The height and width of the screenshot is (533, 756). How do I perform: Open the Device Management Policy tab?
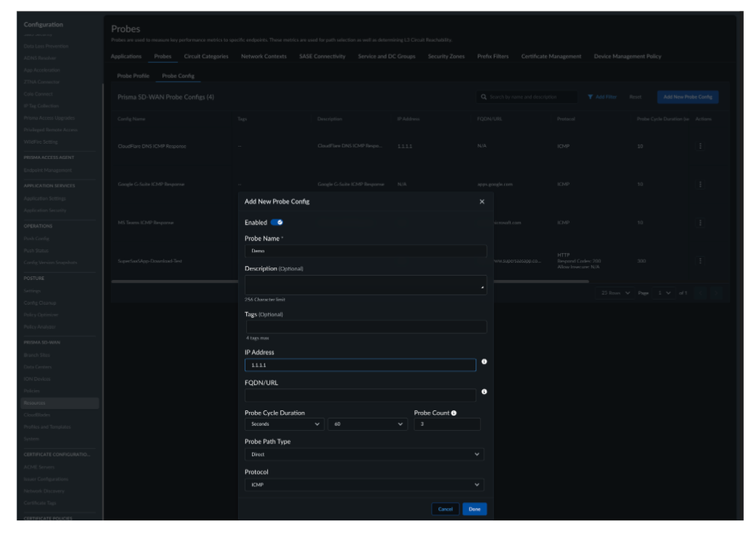[627, 57]
